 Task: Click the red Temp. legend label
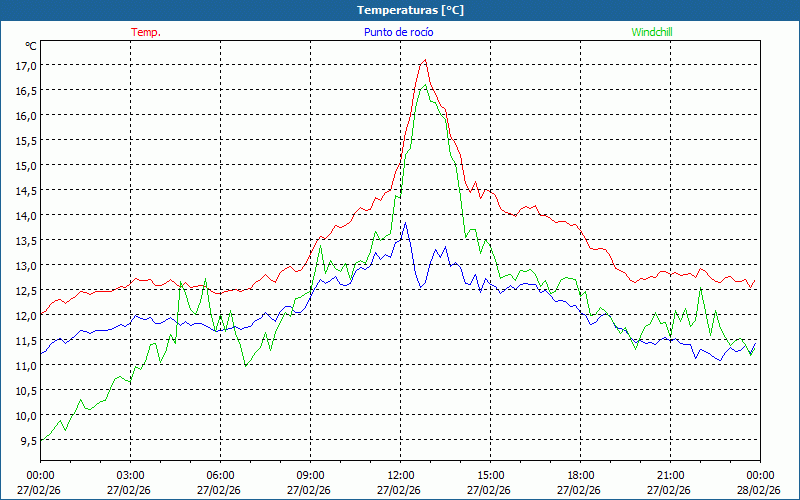click(x=146, y=32)
